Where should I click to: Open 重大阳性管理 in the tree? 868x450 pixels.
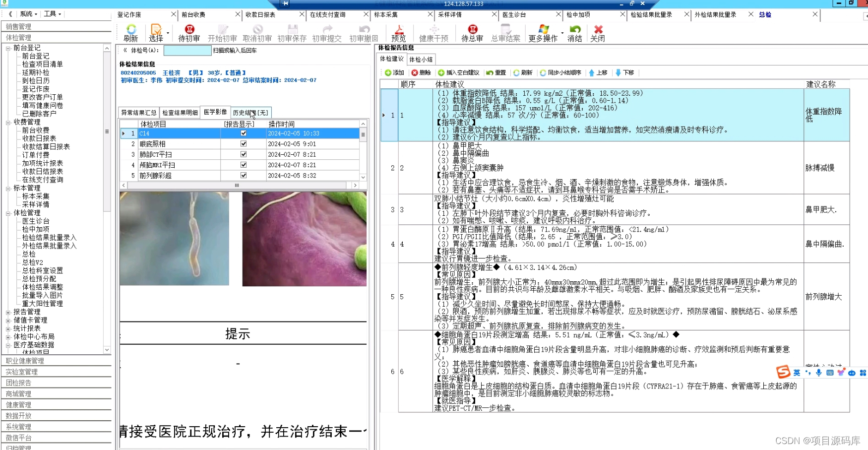click(43, 304)
